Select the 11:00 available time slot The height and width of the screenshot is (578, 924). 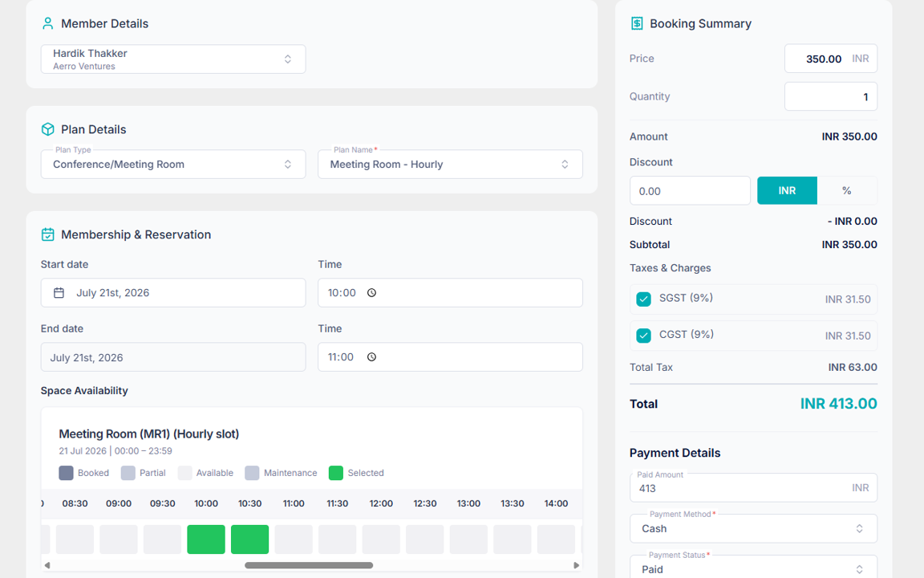(294, 539)
